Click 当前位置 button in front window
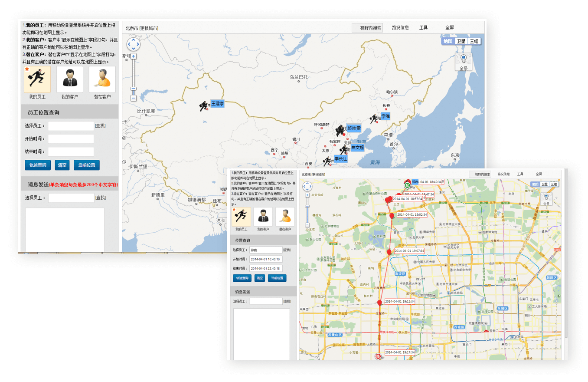The height and width of the screenshot is (382, 588). [277, 278]
